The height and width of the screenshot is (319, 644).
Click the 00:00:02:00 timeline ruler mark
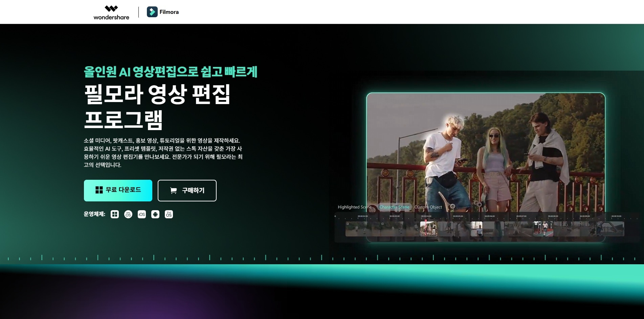click(x=362, y=216)
